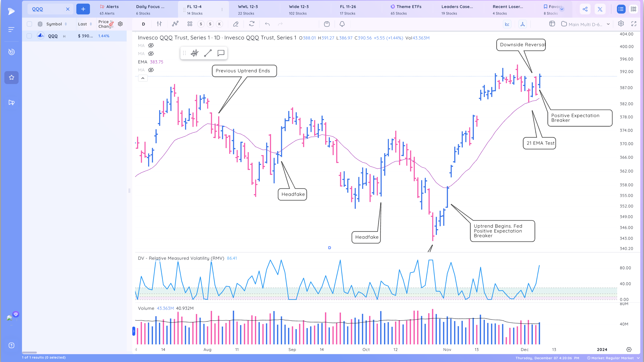Click the blue plus add button
Image resolution: width=644 pixels, height=362 pixels.
(x=83, y=9)
